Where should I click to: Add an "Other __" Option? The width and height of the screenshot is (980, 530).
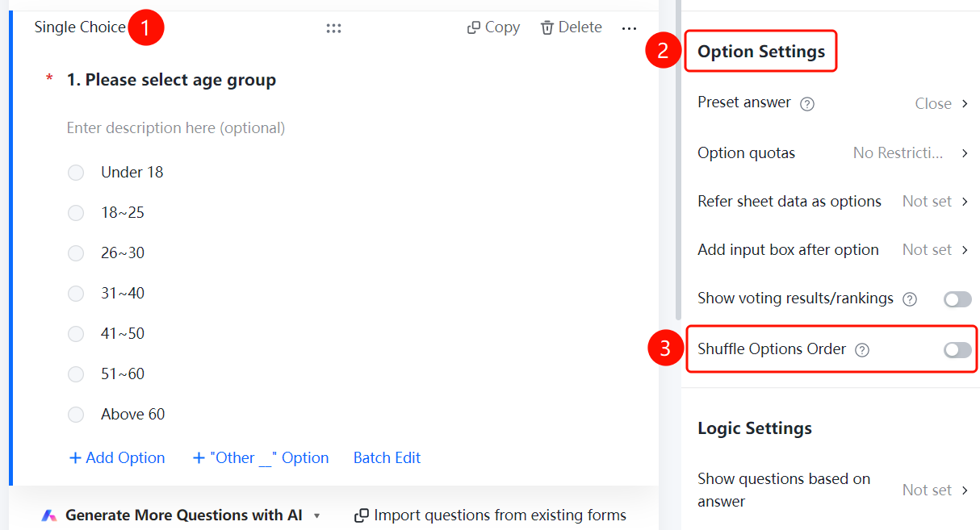coord(261,458)
